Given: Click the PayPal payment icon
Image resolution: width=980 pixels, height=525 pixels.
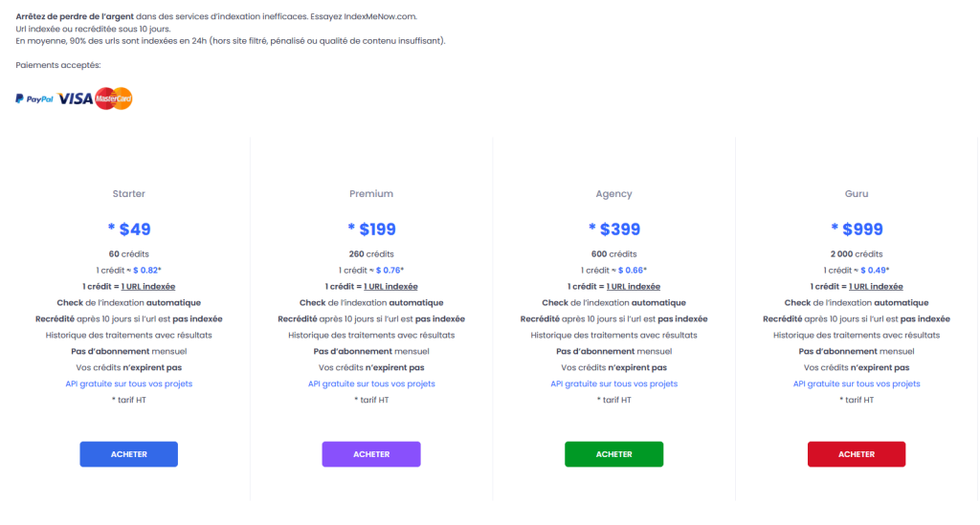Looking at the screenshot, I should click(33, 99).
